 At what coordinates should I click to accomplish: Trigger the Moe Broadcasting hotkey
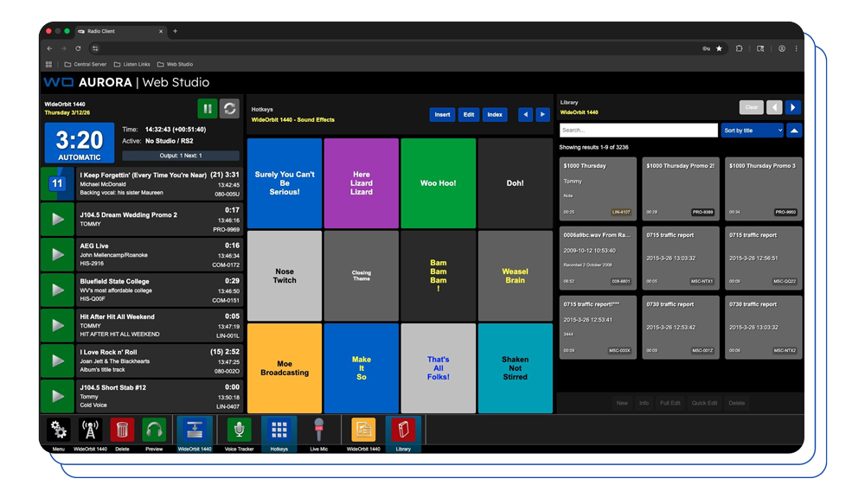(285, 368)
